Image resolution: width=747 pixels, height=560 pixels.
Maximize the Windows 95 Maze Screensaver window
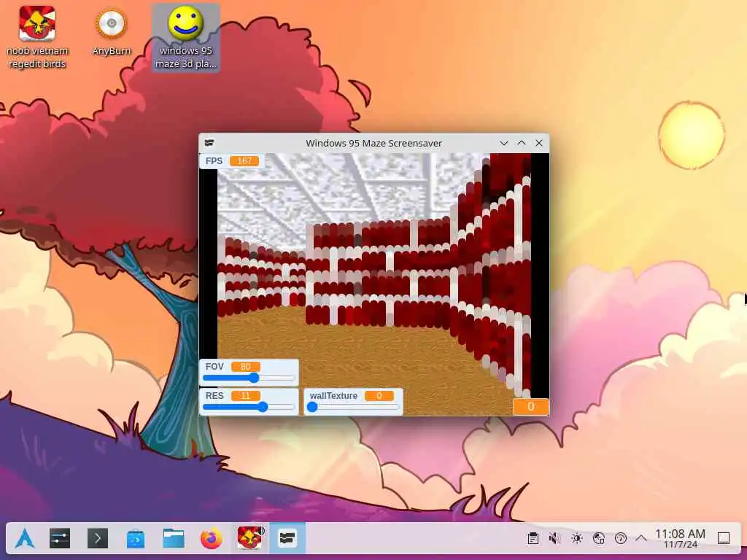(x=521, y=143)
